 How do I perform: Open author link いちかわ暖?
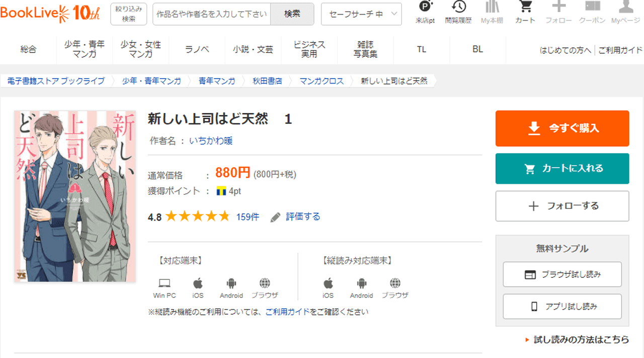[x=211, y=141]
